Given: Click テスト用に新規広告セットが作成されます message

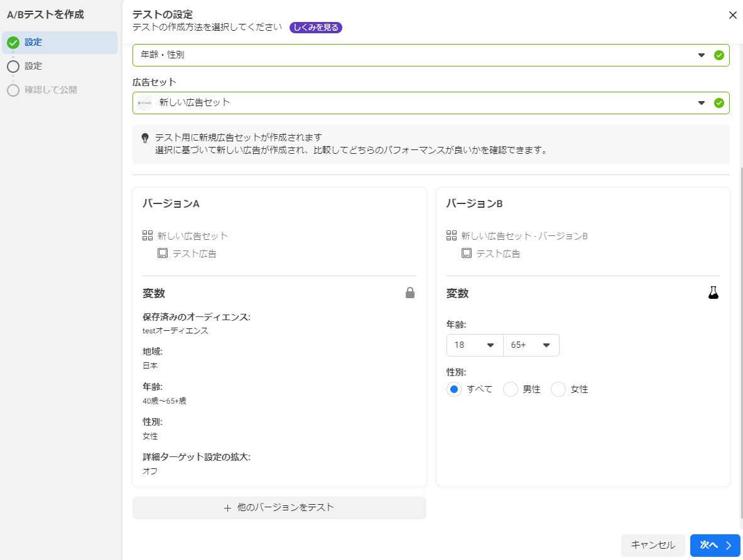Looking at the screenshot, I should [x=238, y=137].
